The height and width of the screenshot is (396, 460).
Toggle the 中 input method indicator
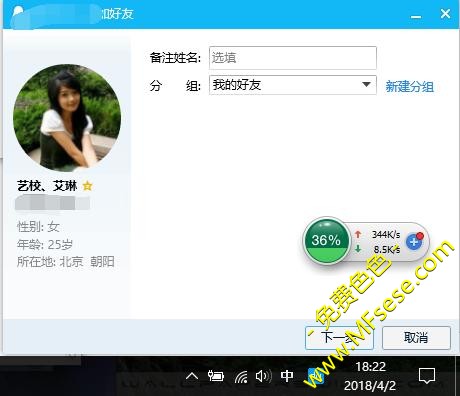click(x=287, y=376)
